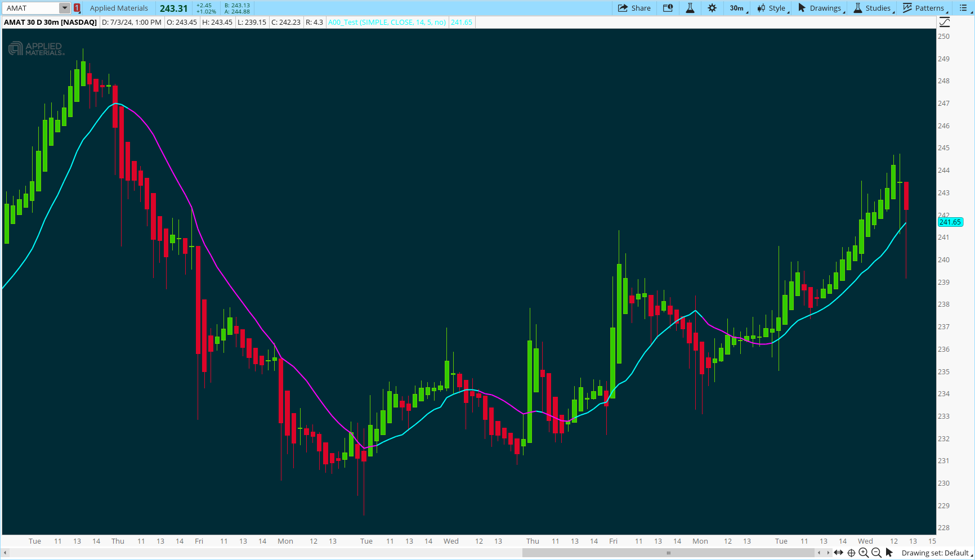Click scrollbar small left step arrow

pos(819,553)
